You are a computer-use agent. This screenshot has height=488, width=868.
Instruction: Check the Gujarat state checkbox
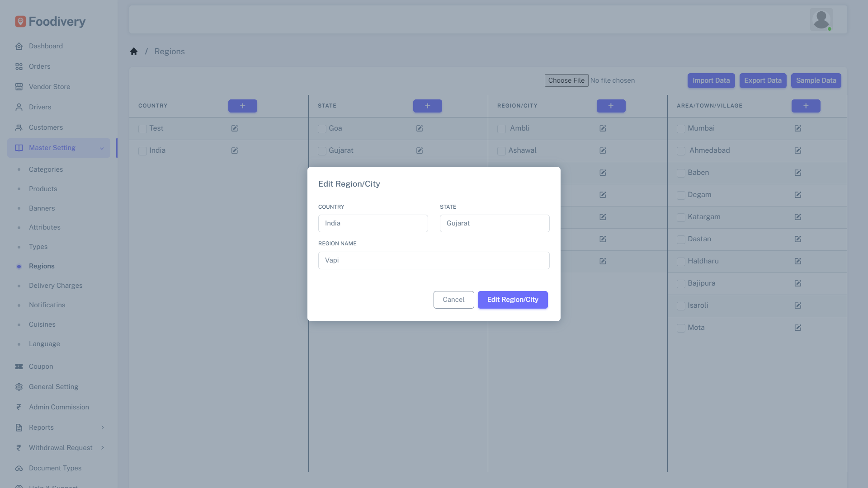[322, 151]
